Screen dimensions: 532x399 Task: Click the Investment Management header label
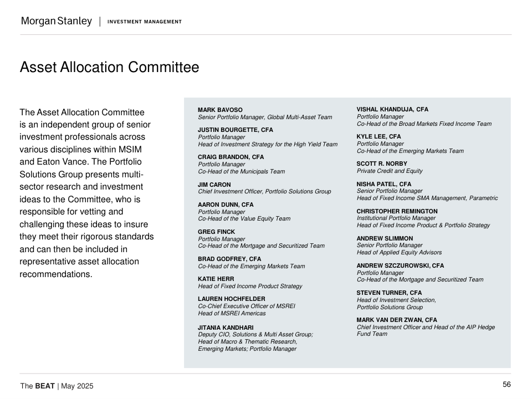(144, 22)
